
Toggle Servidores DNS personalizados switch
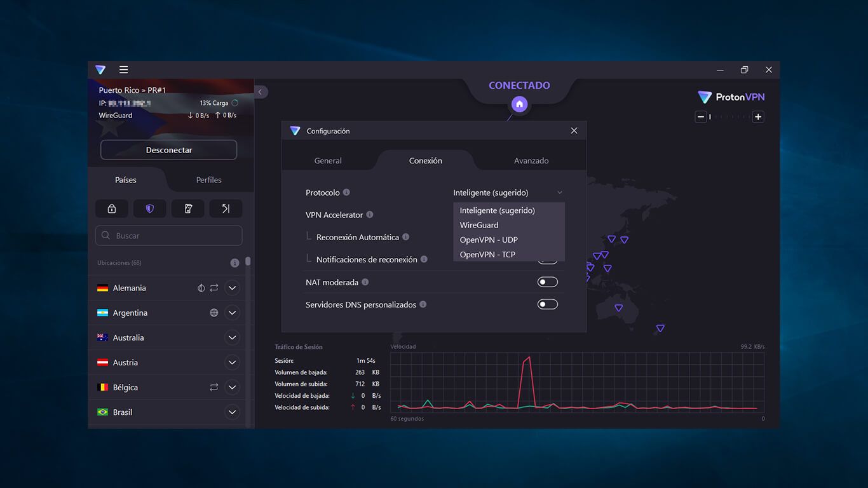tap(548, 304)
